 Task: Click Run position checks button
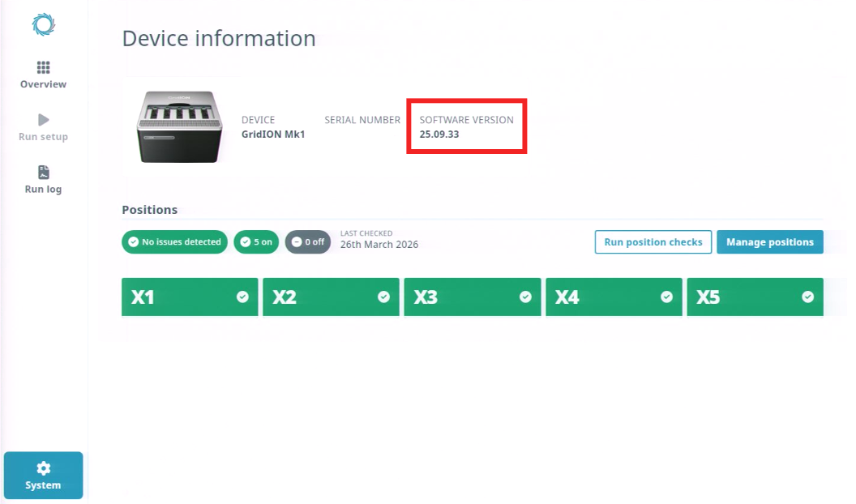point(653,242)
